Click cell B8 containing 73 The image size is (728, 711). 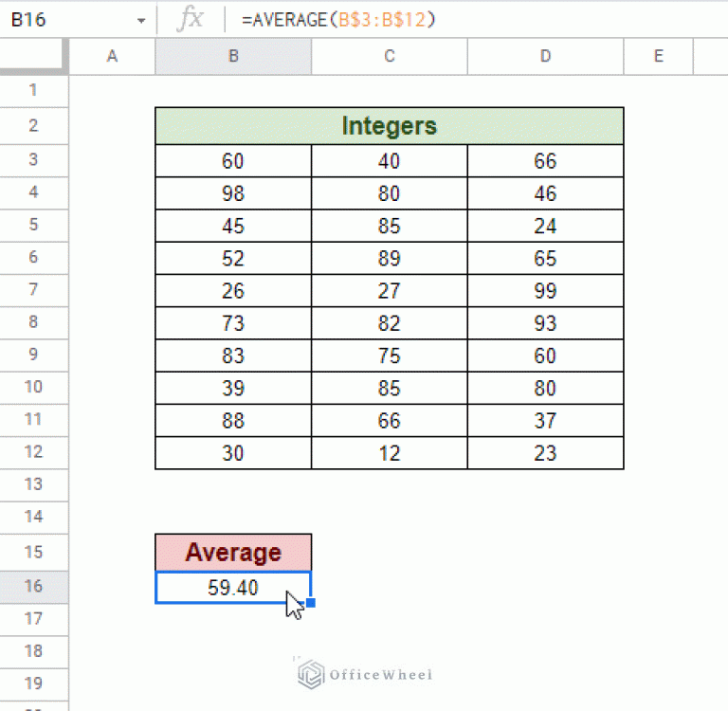pyautogui.click(x=233, y=323)
